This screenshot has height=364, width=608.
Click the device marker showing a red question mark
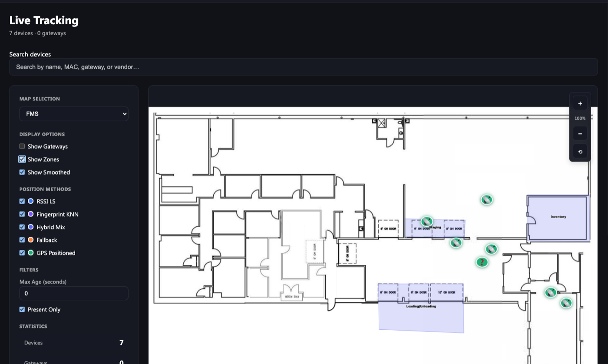482,262
